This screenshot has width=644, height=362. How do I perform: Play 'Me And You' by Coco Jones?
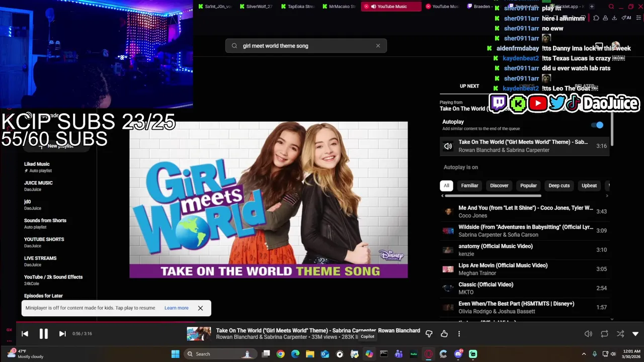coord(524,212)
